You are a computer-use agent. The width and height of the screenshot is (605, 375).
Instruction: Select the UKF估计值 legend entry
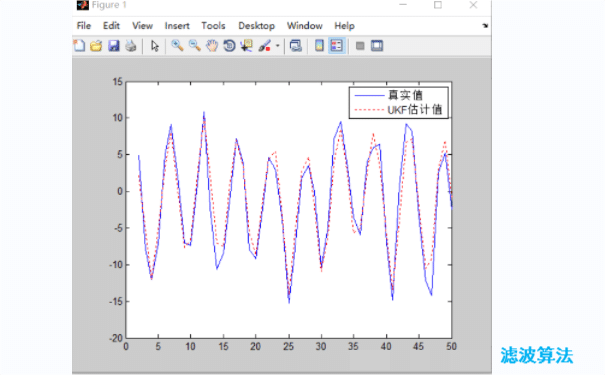pos(399,110)
